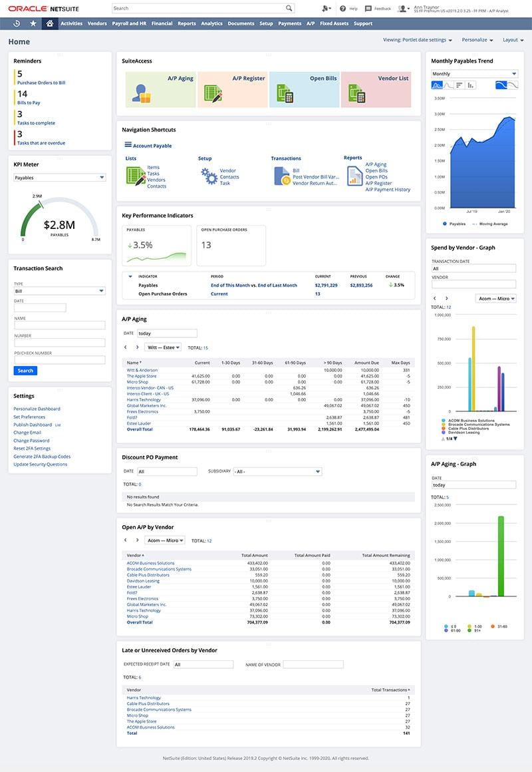Click the Expected Receipt Date field
Viewport: 532px width, 772px height.
tap(203, 664)
